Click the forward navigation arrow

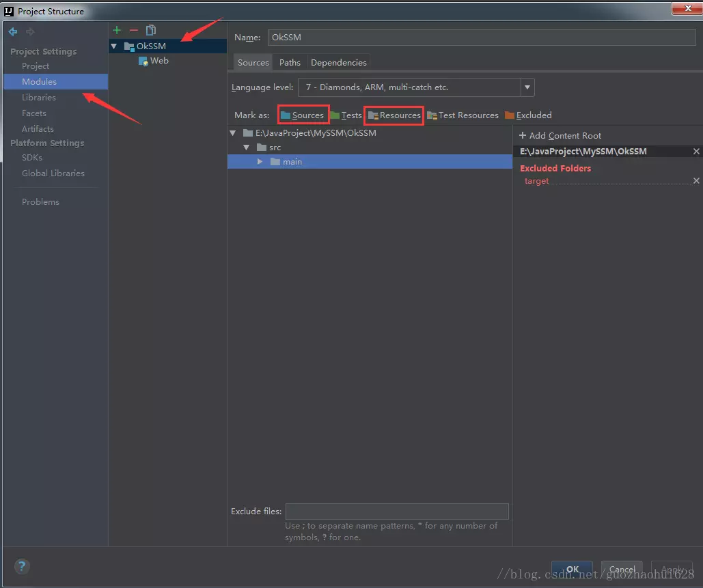[30, 31]
